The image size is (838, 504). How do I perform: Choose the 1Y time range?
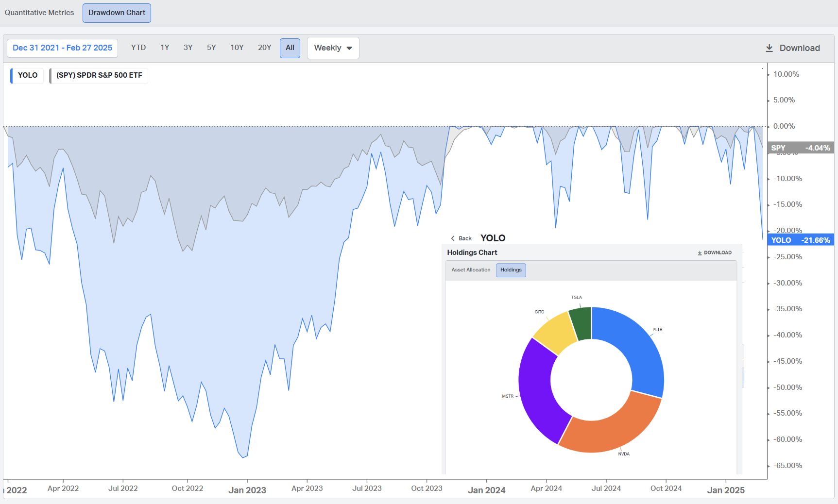point(165,48)
